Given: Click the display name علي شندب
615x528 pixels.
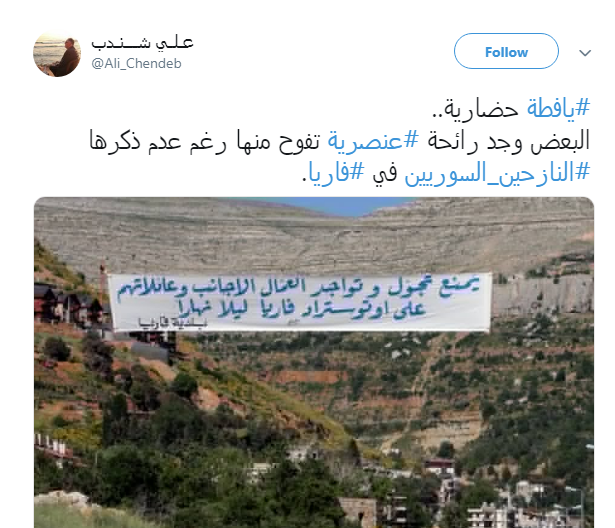Looking at the screenshot, I should pyautogui.click(x=142, y=43).
